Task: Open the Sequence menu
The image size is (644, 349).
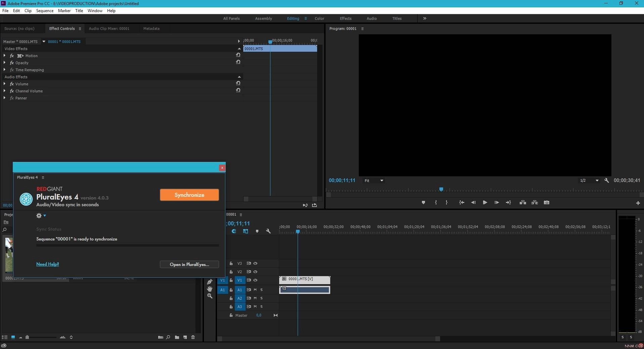Action: click(45, 11)
